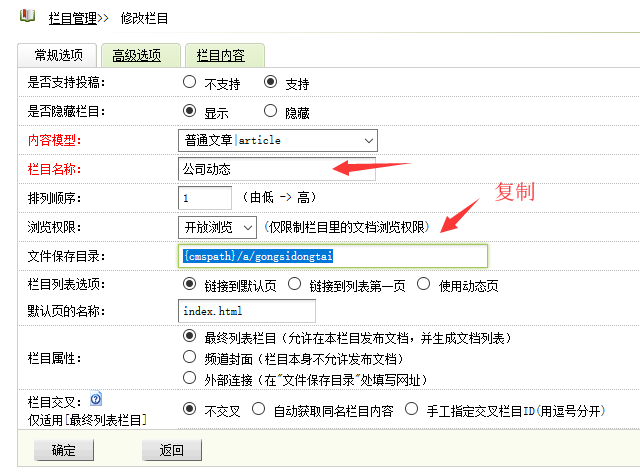Expand the 内容模型 dropdown
This screenshot has width=640, height=476.
click(277, 140)
